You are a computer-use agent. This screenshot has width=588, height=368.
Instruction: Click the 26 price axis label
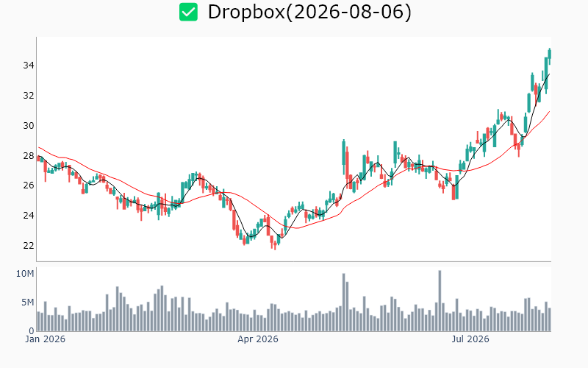coord(29,185)
